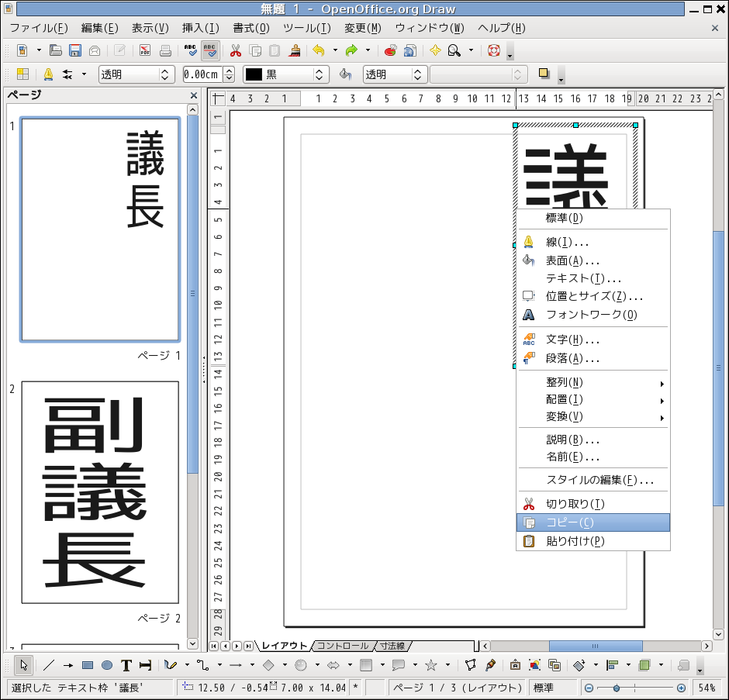Toggle the shadow button on formatting bar
Screen dimensions: 729x700
(x=544, y=74)
